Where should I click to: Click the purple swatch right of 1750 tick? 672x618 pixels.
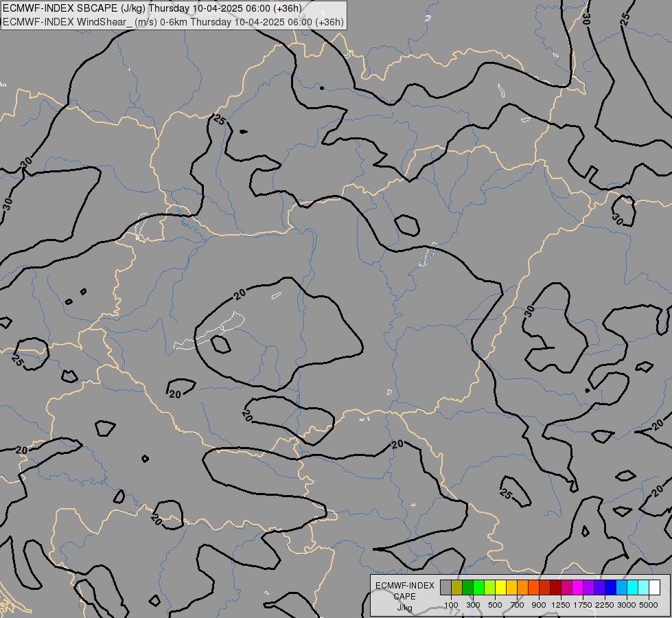(588, 588)
